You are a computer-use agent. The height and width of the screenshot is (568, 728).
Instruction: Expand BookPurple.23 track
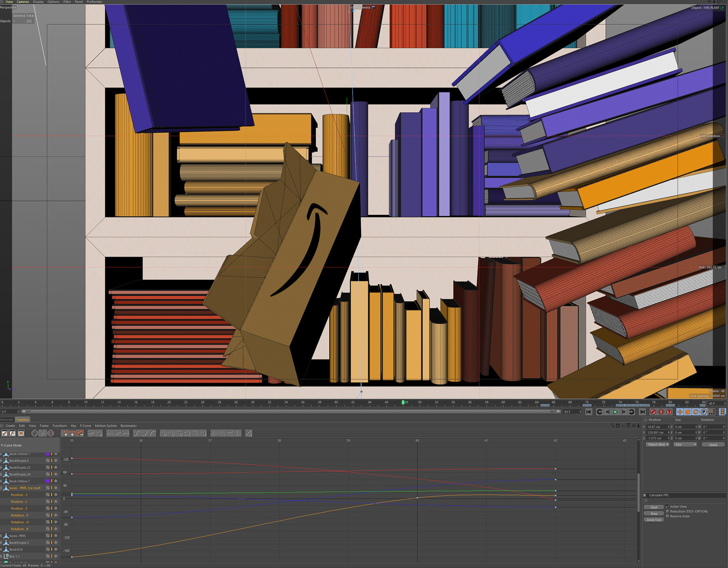tap(1, 468)
